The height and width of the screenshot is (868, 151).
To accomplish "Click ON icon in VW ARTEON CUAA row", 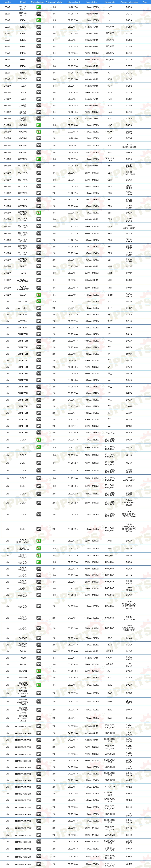I will pyautogui.click(x=39, y=314).
